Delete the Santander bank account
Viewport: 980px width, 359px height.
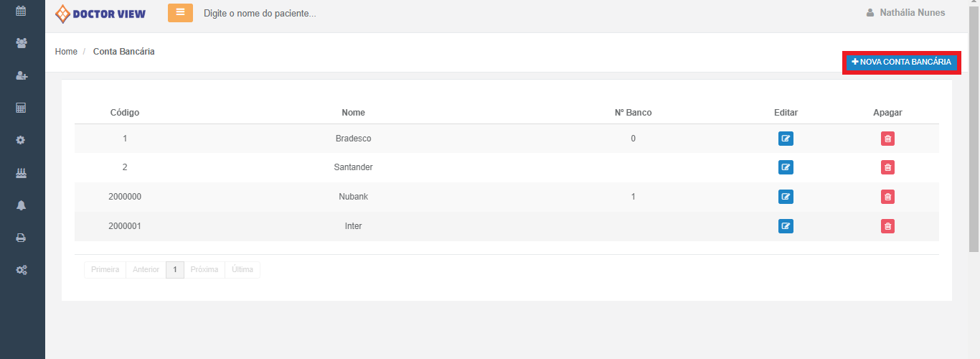(887, 168)
